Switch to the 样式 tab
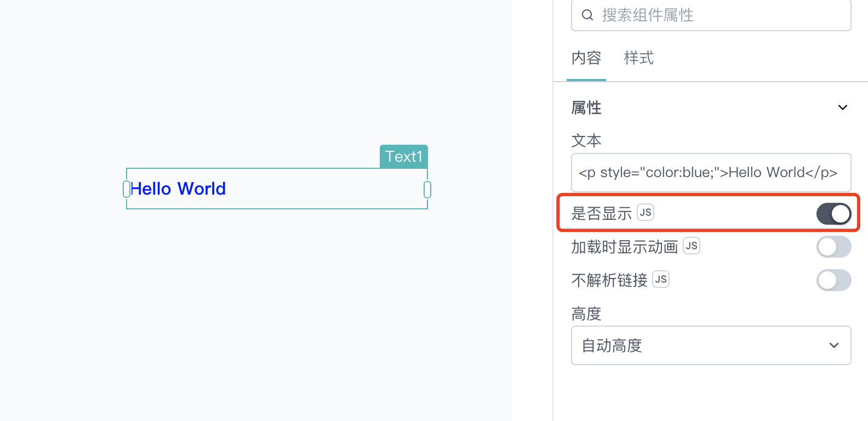 639,58
